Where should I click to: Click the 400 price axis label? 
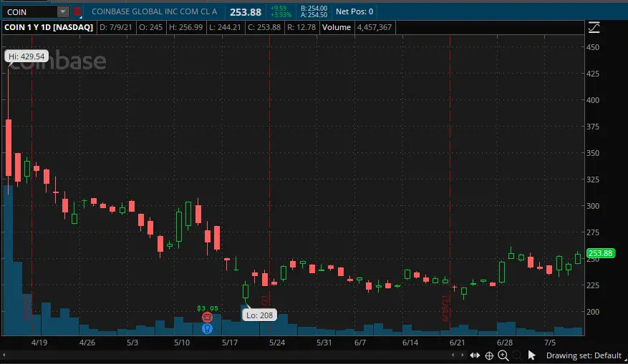pyautogui.click(x=593, y=100)
